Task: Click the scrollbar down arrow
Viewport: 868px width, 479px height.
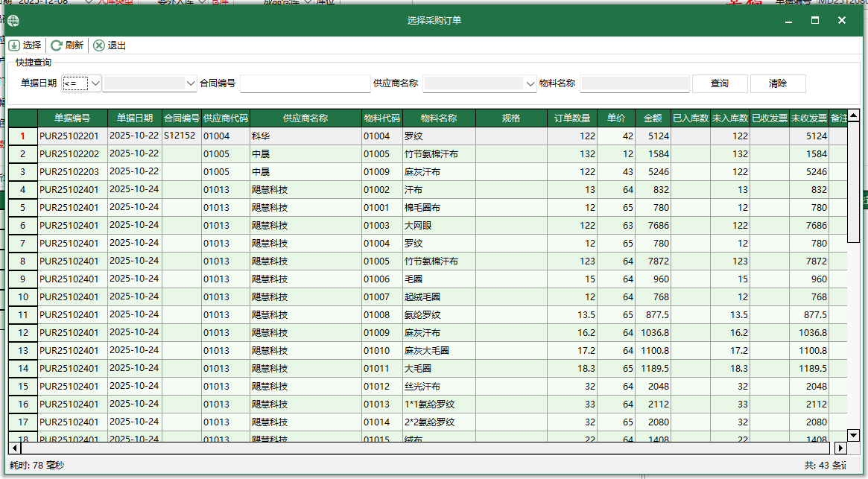Action: [x=852, y=436]
